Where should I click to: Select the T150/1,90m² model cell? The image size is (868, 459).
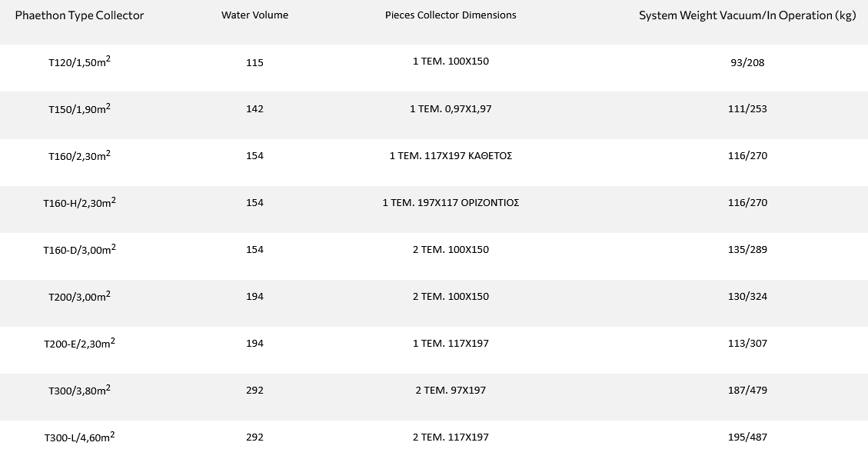coord(79,109)
